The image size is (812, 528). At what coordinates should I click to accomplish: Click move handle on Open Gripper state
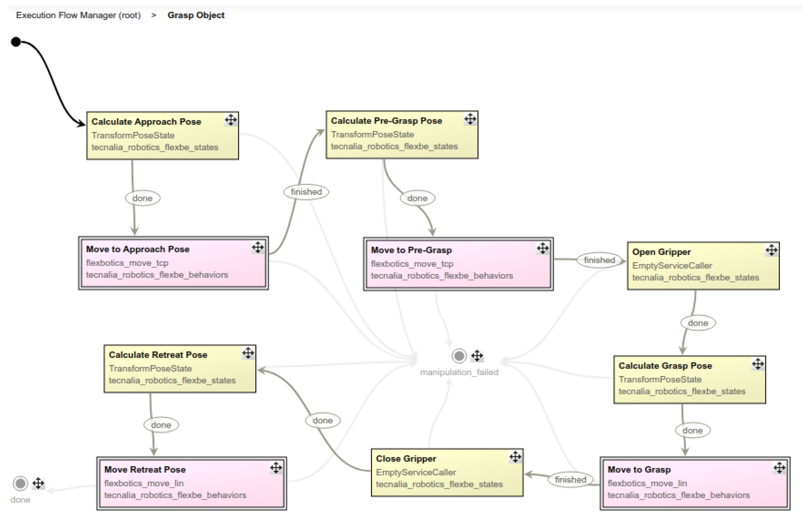pos(772,250)
